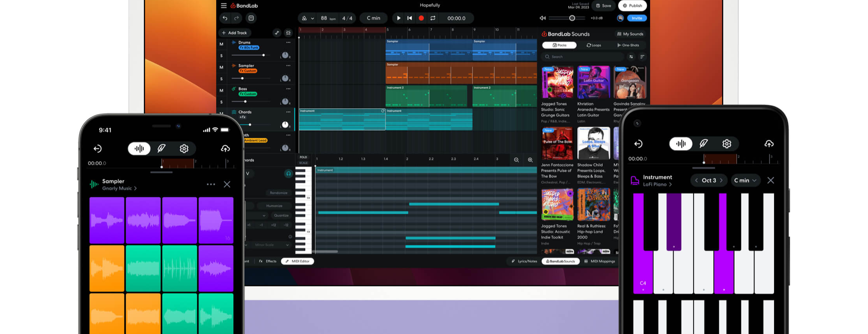Tap the settings gear on right phone
Viewport: 868px width, 334px height.
point(726,144)
